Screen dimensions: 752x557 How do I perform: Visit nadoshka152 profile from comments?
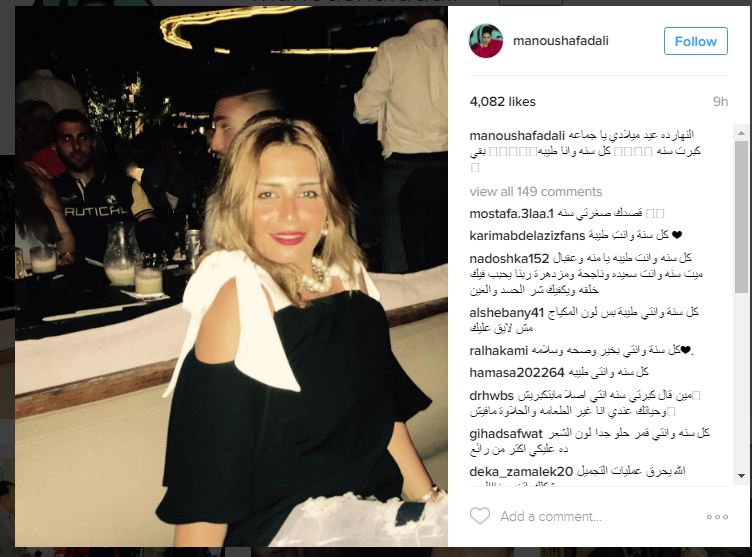(509, 258)
